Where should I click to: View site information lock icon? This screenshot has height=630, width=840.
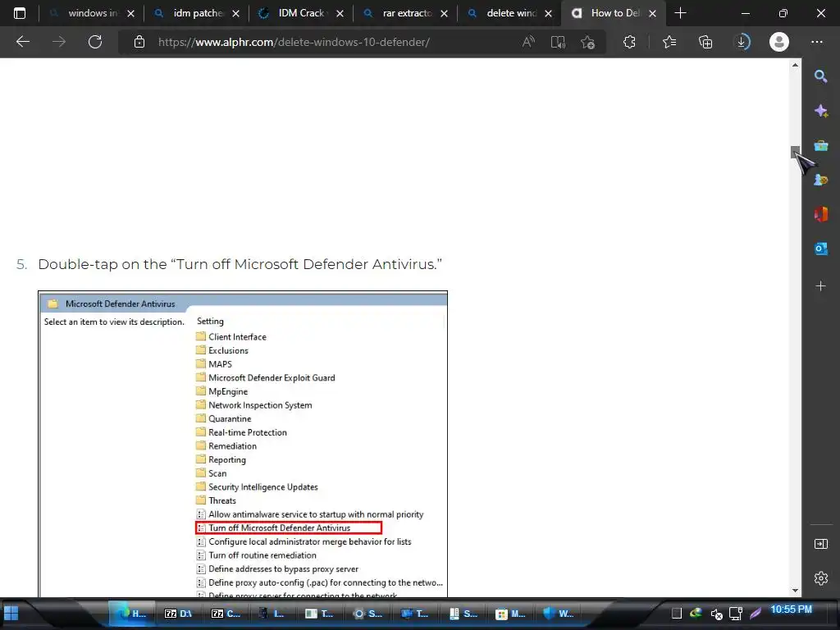(x=139, y=42)
